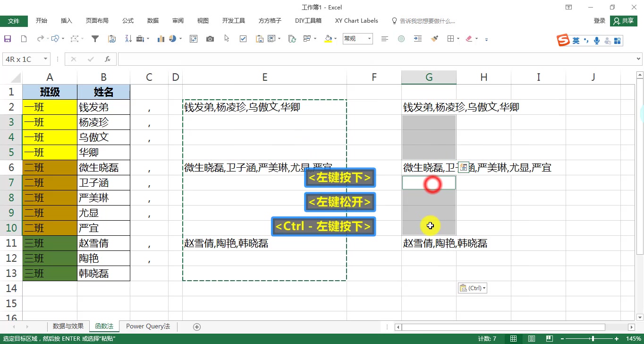Click the eraser clear icon

point(469,39)
